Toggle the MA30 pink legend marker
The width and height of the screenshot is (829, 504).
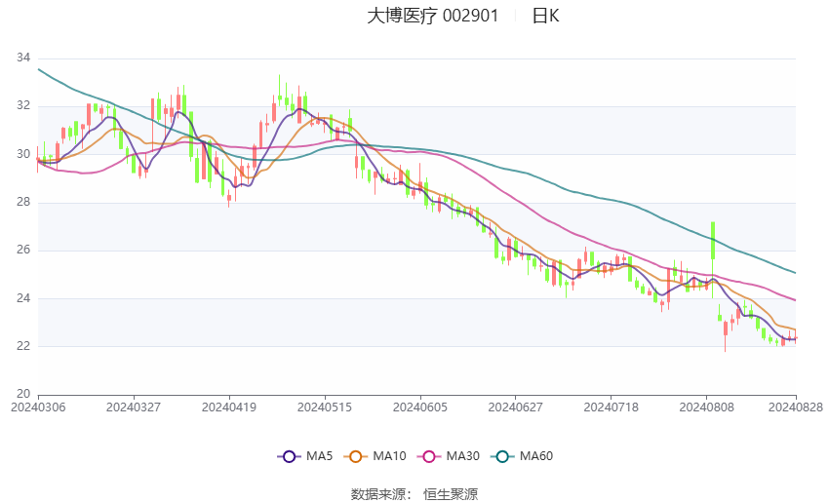click(429, 456)
